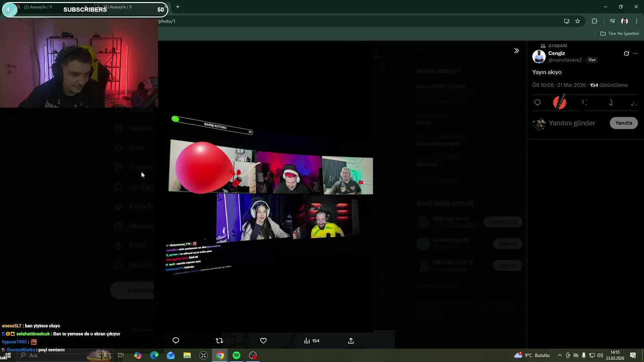Open Google Chrome from the taskbar
644x362 pixels.
click(x=220, y=355)
